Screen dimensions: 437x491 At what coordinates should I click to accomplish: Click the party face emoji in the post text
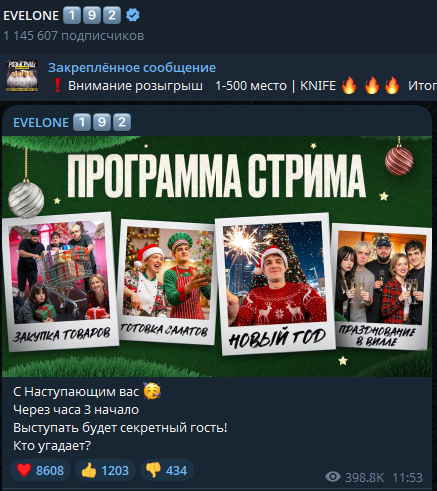[x=152, y=391]
